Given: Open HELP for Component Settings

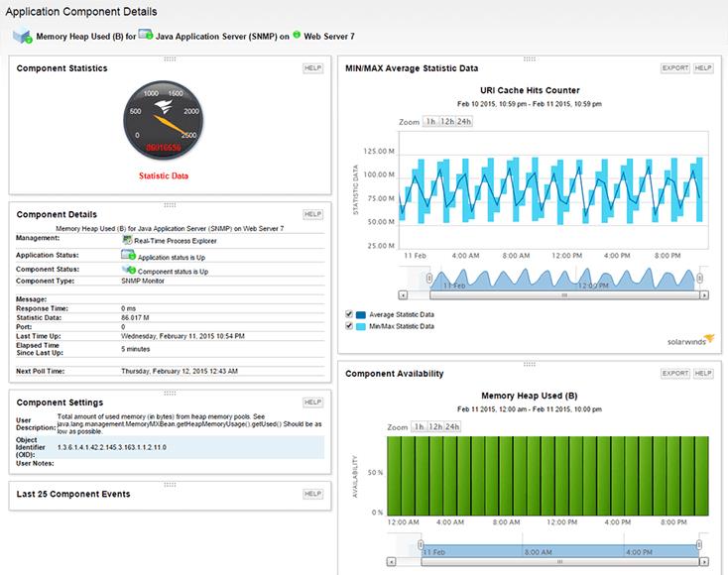Looking at the screenshot, I should pyautogui.click(x=313, y=402).
